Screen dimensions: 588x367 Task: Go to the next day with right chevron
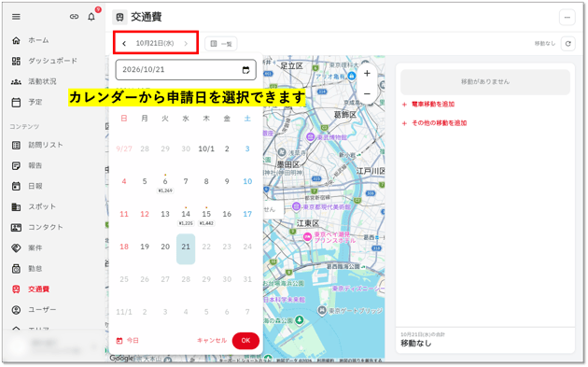[x=186, y=44]
